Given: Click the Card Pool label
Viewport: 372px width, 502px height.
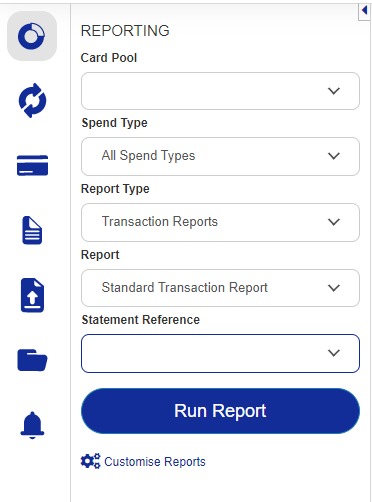Looking at the screenshot, I should coord(109,58).
